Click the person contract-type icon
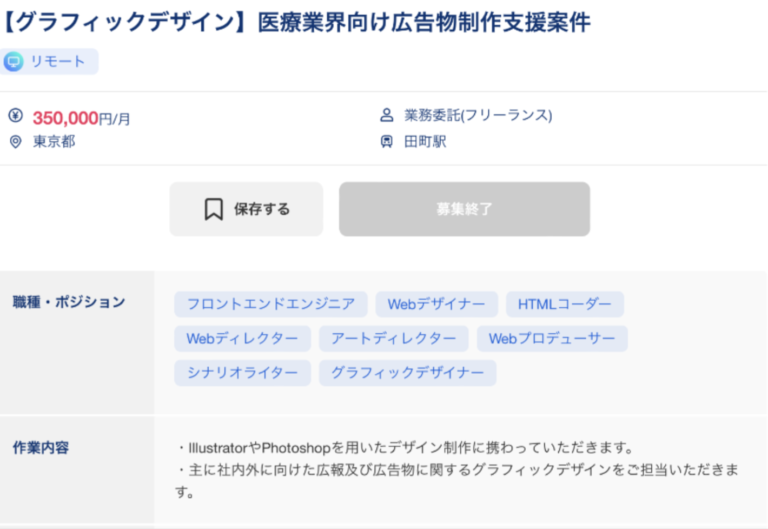768x529 pixels. [x=387, y=116]
